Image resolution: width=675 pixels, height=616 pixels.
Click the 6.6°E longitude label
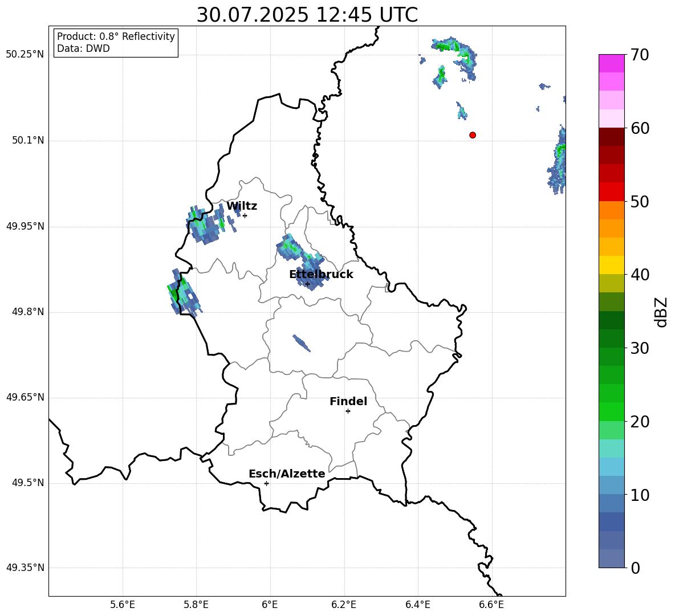point(491,605)
